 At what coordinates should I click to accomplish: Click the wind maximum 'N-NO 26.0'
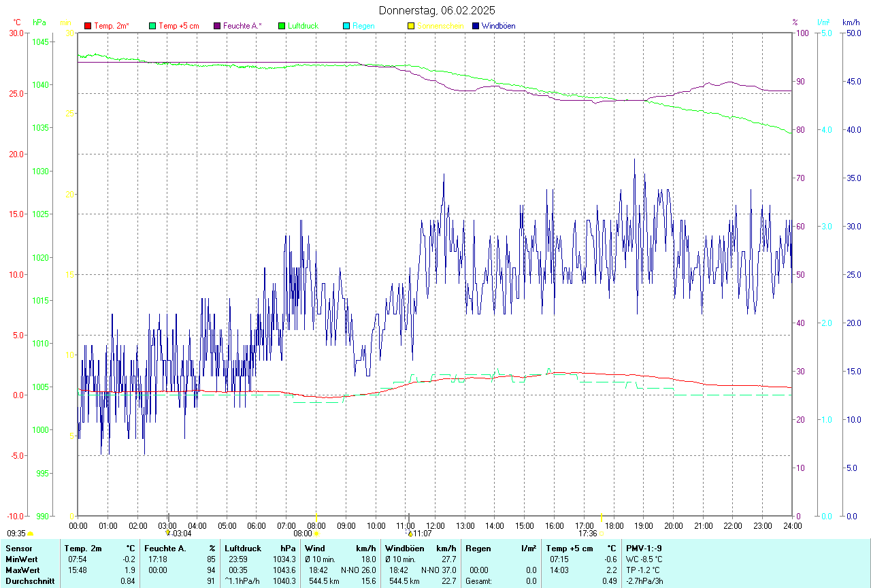(359, 570)
